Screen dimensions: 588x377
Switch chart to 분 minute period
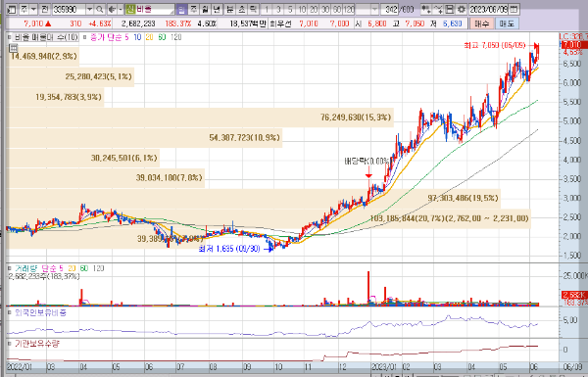tap(229, 9)
